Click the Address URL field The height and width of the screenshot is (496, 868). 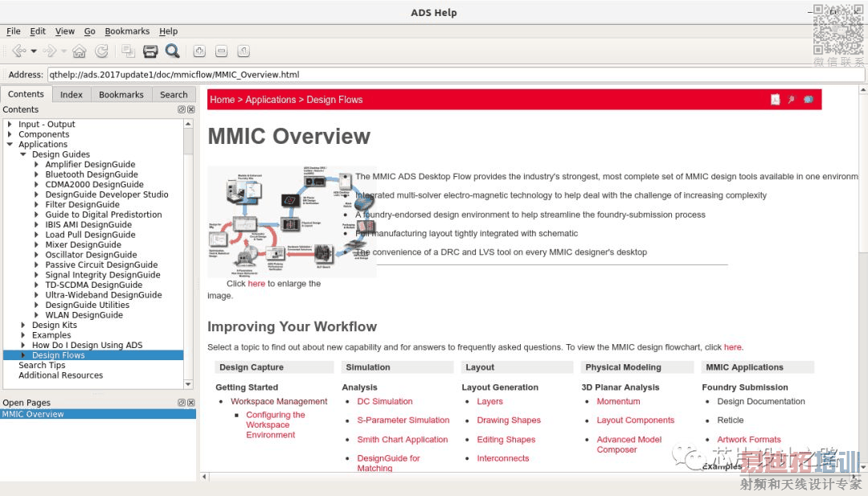pyautogui.click(x=456, y=75)
